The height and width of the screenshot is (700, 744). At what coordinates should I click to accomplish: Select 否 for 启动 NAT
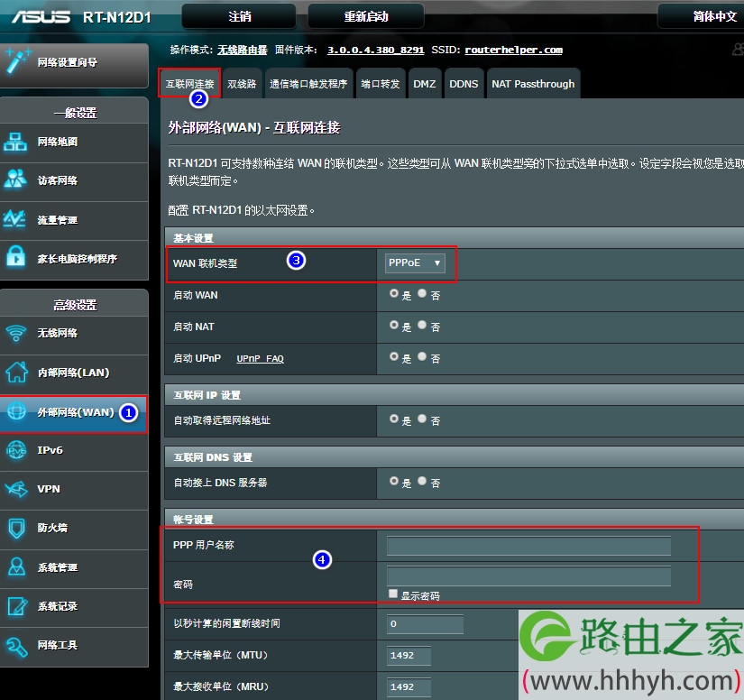tap(422, 325)
